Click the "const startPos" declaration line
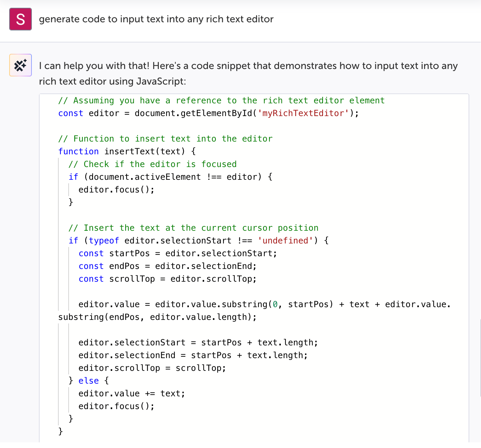The width and height of the screenshot is (481, 448). [x=178, y=253]
